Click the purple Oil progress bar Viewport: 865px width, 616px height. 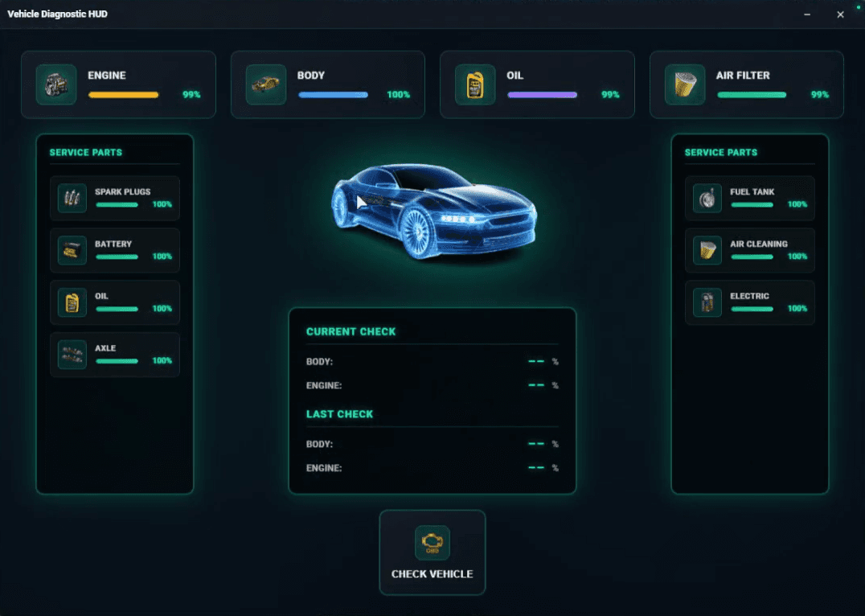pos(543,95)
